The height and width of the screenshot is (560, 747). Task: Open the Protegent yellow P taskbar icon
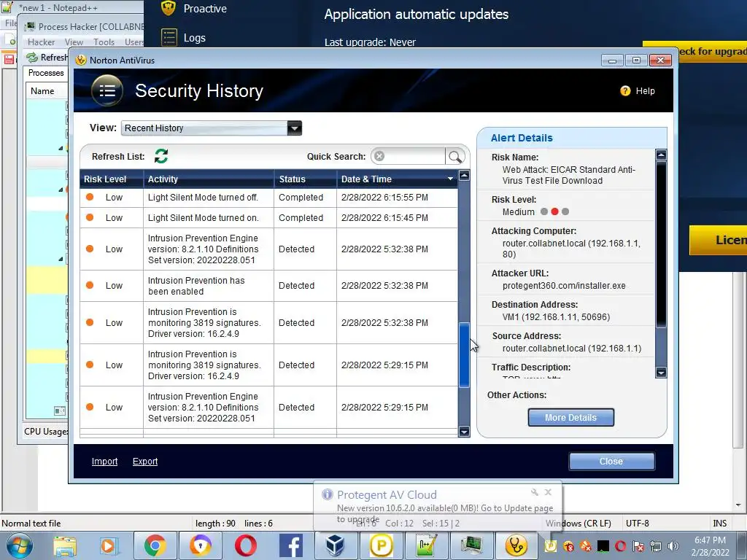(381, 545)
